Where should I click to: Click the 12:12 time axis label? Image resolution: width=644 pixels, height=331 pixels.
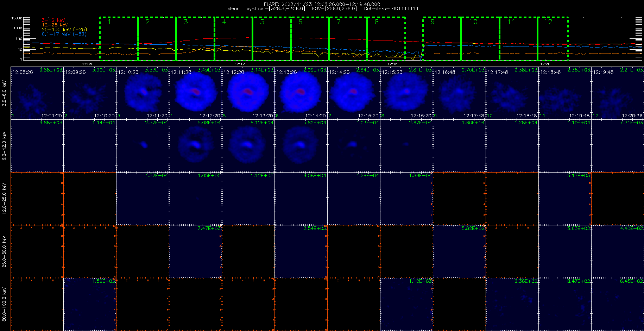coord(240,64)
